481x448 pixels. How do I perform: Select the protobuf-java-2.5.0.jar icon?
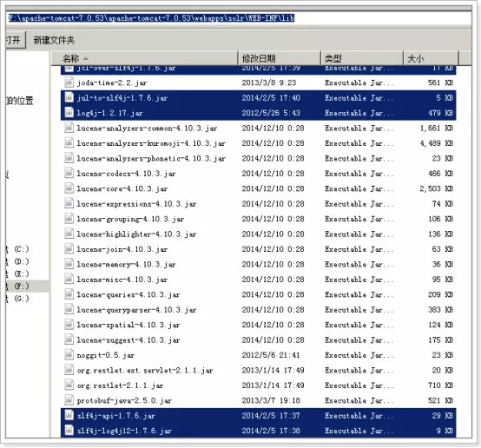click(69, 400)
